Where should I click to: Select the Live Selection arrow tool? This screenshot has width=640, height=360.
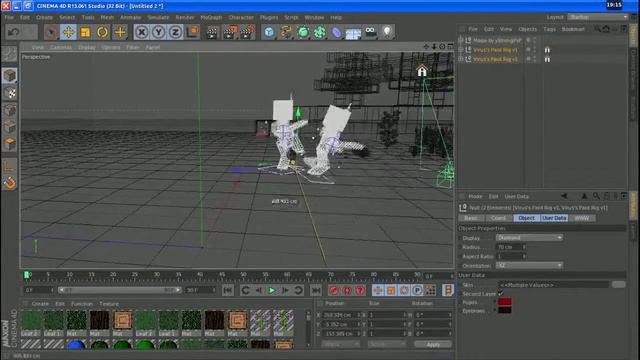tap(51, 32)
